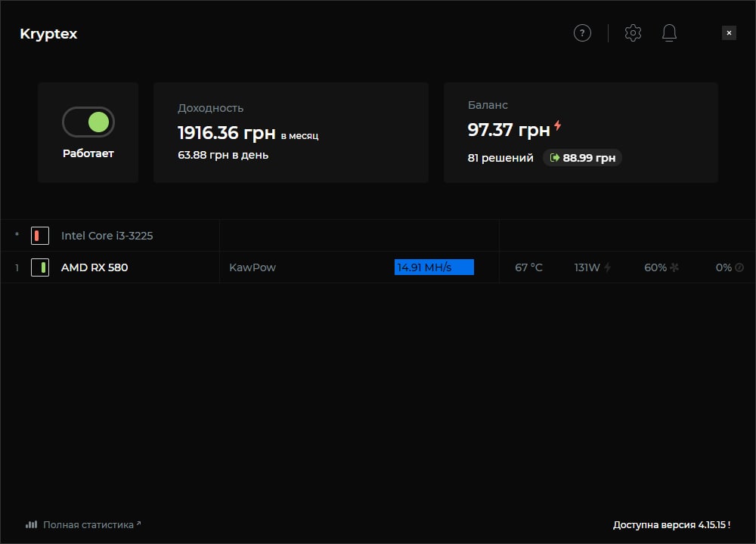The image size is (756, 544).
Task: Click the 81 решений text
Action: (x=500, y=158)
